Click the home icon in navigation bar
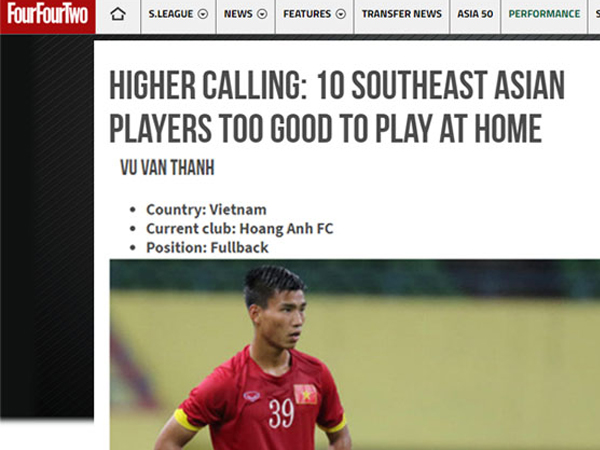Viewport: 600px width, 450px height. (x=118, y=14)
